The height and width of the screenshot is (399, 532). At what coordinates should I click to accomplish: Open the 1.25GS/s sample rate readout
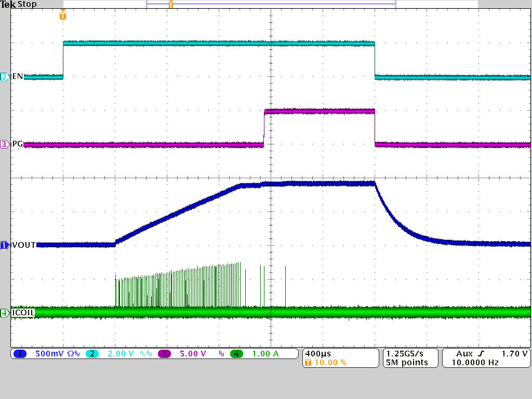406,353
